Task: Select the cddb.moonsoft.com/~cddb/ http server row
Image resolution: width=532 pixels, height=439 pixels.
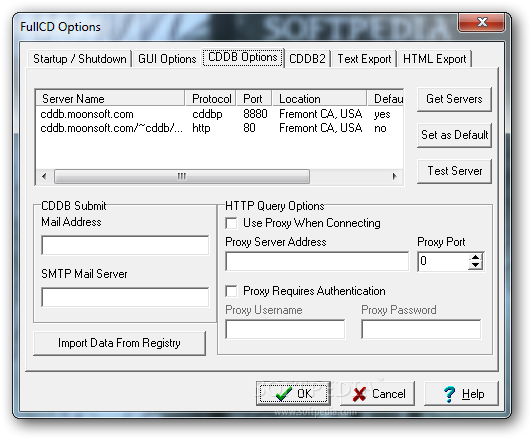Action: click(219, 128)
